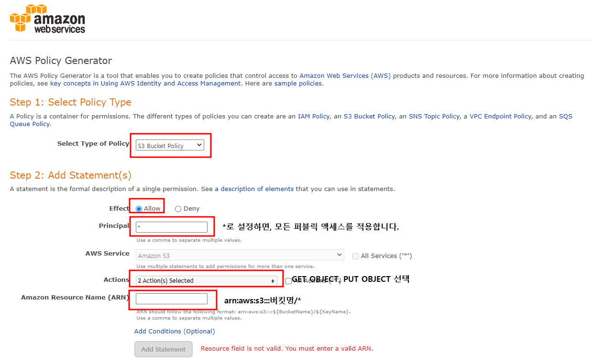This screenshot has height=364, width=592.
Task: Open the sample policies link
Action: (298, 83)
